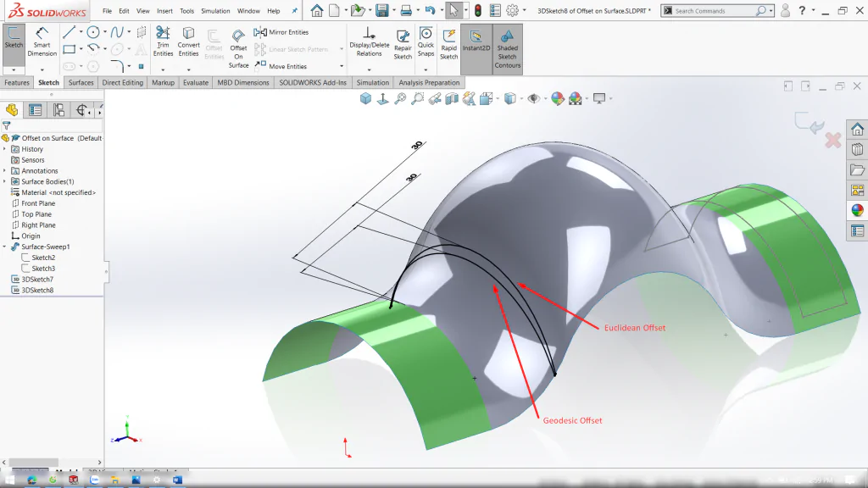868x488 pixels.
Task: Open the PropertyManager panel tab
Action: point(35,110)
